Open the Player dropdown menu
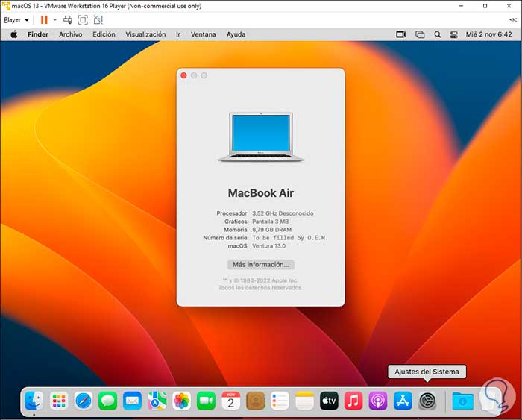Image resolution: width=522 pixels, height=420 pixels. pos(16,20)
